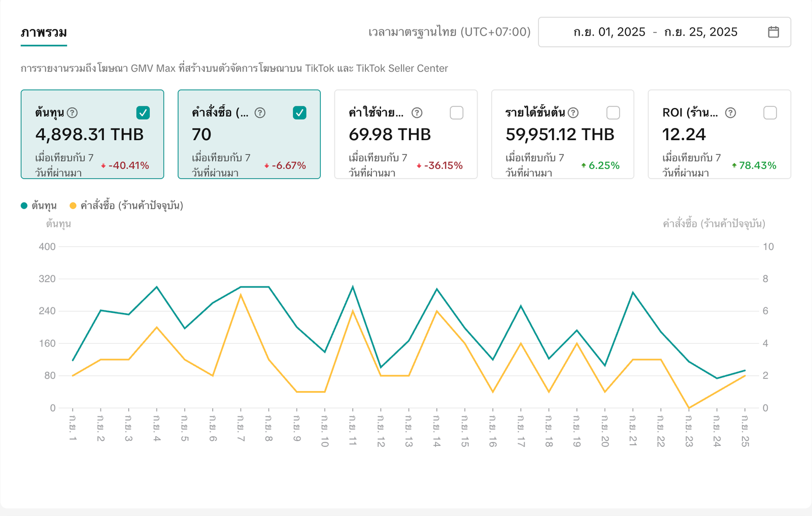
Task: Click help icon next to ค่าใช้จ่าย
Action: pyautogui.click(x=417, y=113)
